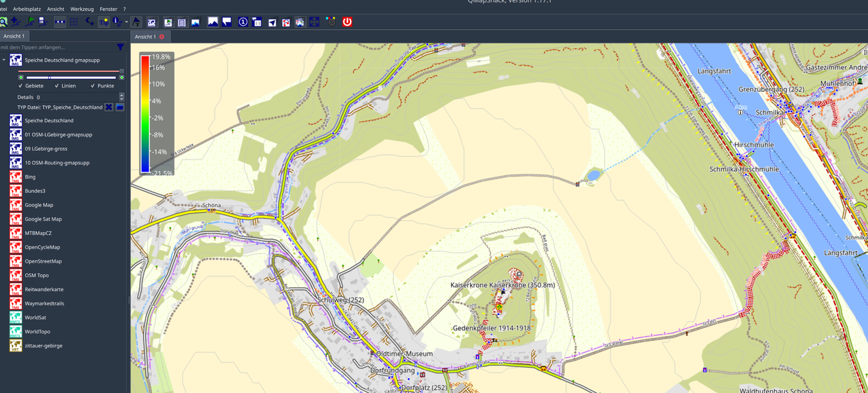
Task: Click the table window toolbar icon
Action: point(256,22)
